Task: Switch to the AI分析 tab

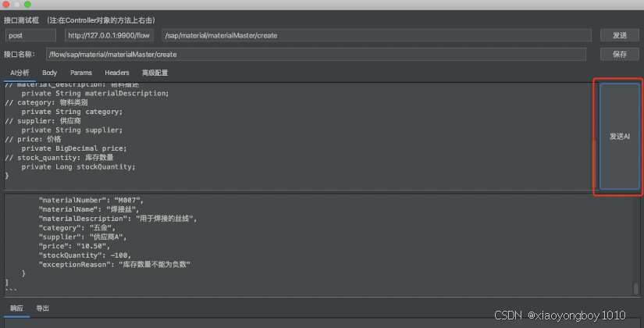Action: click(20, 73)
